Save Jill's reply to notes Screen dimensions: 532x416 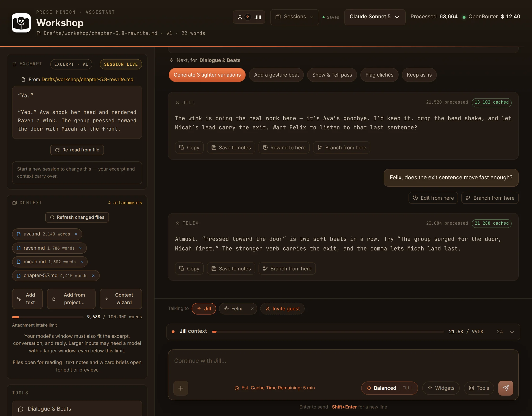coord(231,148)
